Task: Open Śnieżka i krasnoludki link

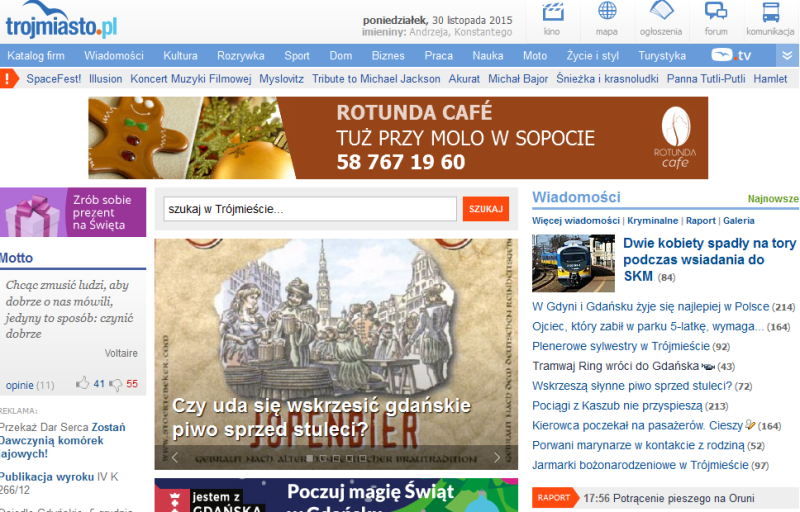Action: (607, 79)
